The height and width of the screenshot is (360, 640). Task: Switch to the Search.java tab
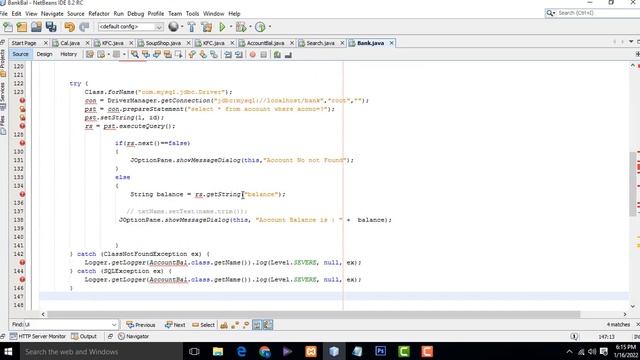[x=320, y=43]
